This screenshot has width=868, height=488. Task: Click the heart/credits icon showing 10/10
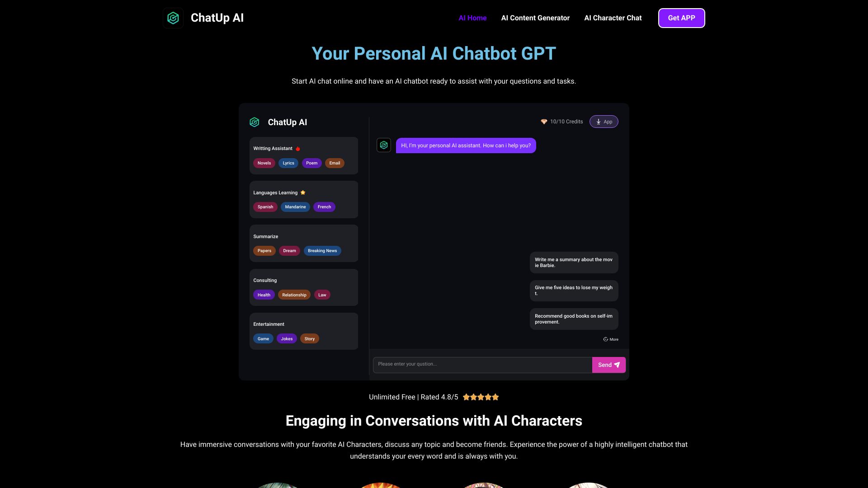tap(543, 122)
